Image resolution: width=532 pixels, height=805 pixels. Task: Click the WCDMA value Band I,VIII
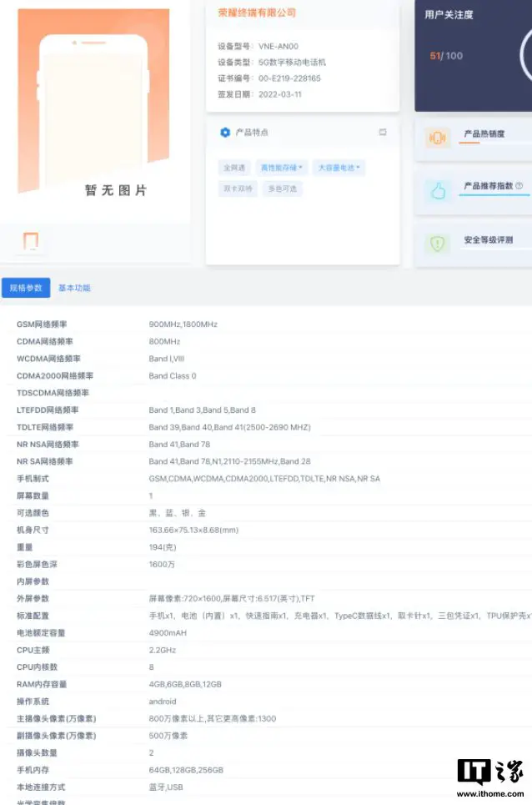(x=167, y=359)
